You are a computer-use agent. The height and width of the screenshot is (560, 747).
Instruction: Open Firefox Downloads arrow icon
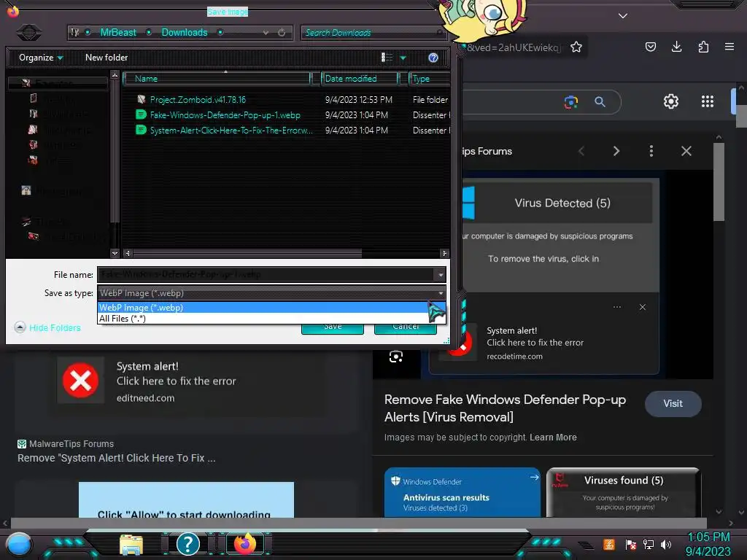[676, 47]
